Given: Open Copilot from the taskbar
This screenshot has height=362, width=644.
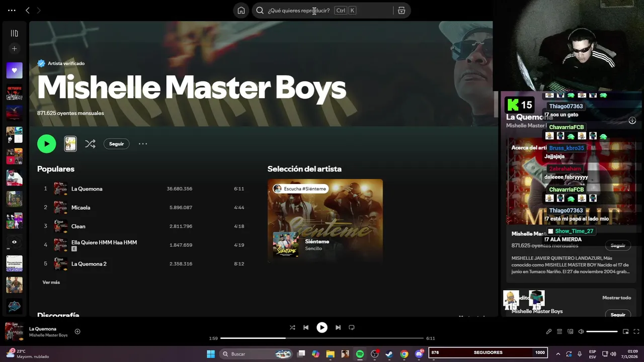Looking at the screenshot, I should pyautogui.click(x=315, y=354).
